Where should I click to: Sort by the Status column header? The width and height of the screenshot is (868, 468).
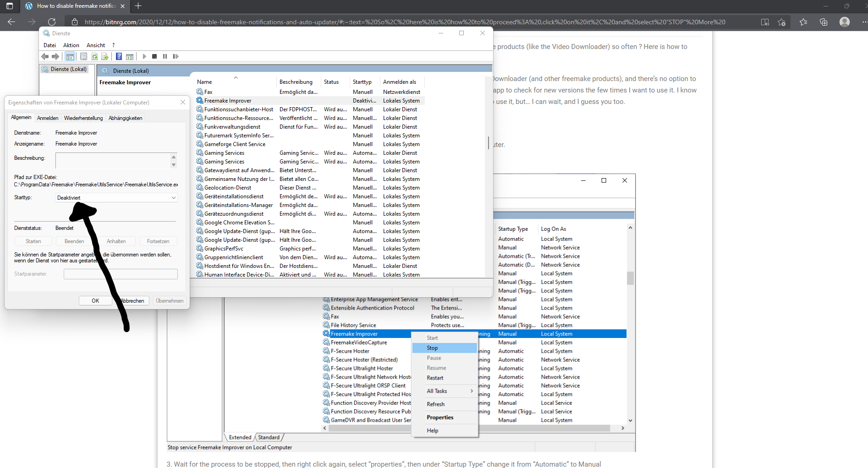point(335,82)
